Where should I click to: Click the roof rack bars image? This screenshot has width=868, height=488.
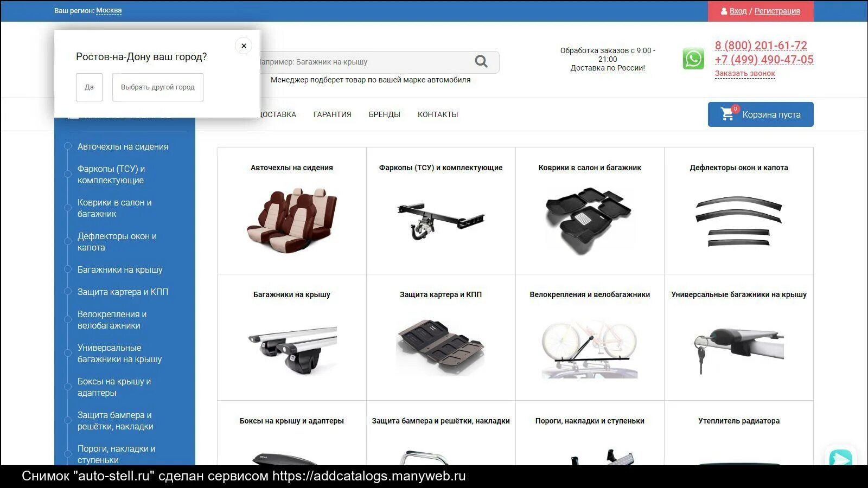(292, 350)
